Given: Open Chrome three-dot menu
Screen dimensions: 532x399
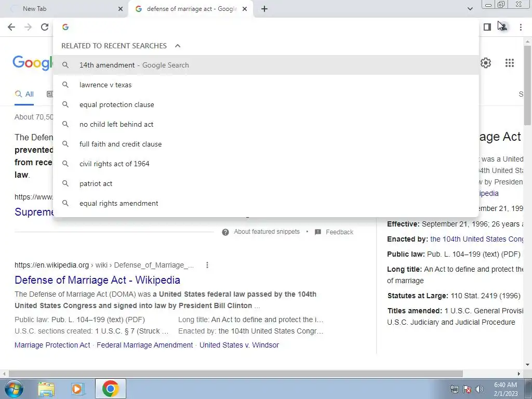Looking at the screenshot, I should point(521,27).
